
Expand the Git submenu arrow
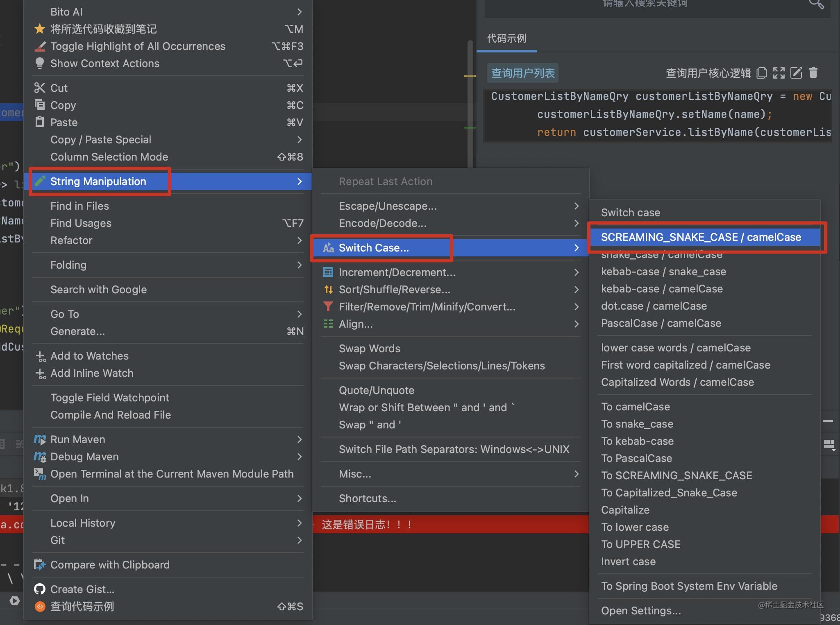pyautogui.click(x=300, y=540)
